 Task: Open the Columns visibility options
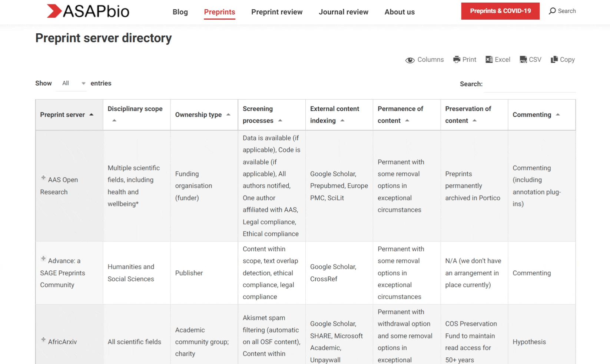click(425, 59)
